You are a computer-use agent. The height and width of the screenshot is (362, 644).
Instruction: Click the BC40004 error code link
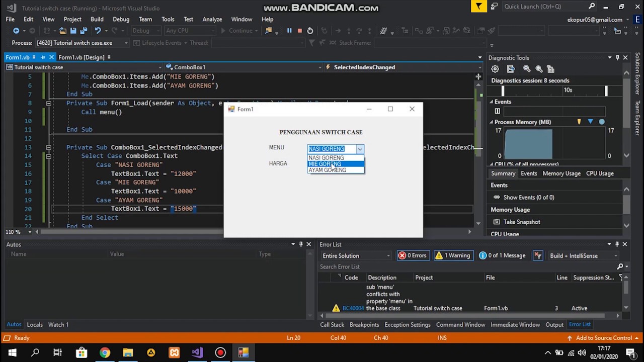(x=353, y=308)
